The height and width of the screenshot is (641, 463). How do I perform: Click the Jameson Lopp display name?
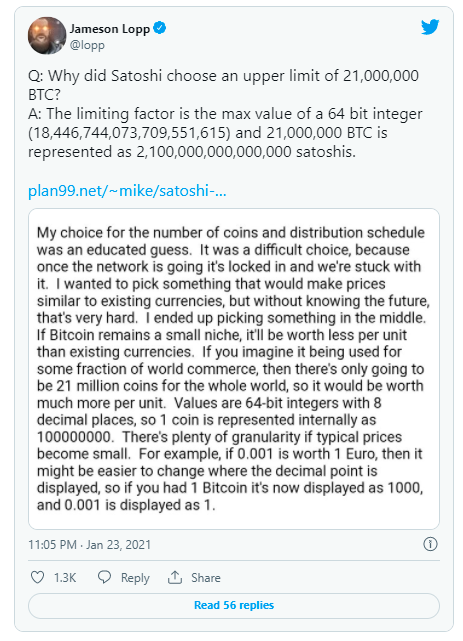point(110,29)
